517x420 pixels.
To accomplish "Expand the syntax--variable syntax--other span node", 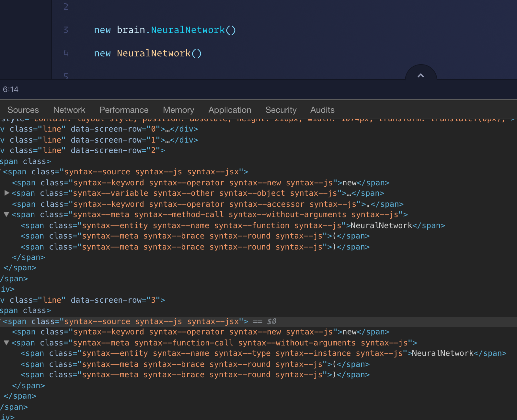I will (6, 193).
